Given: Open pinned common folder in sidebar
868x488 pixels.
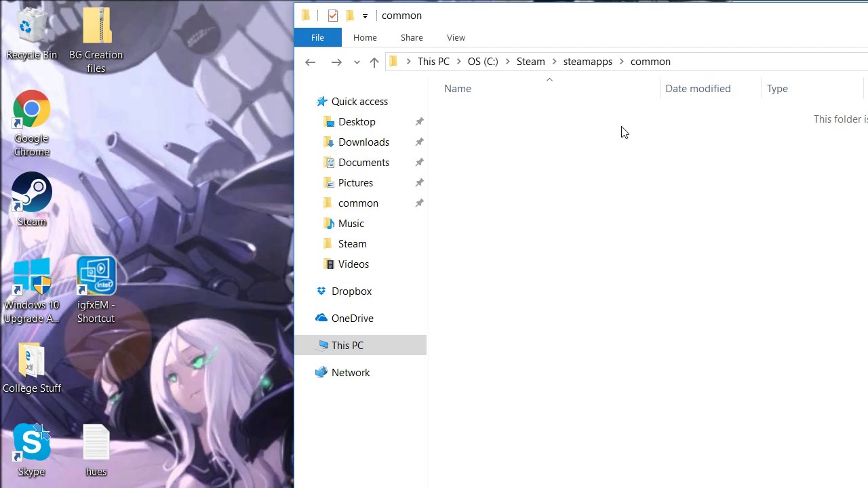Looking at the screenshot, I should pos(358,203).
